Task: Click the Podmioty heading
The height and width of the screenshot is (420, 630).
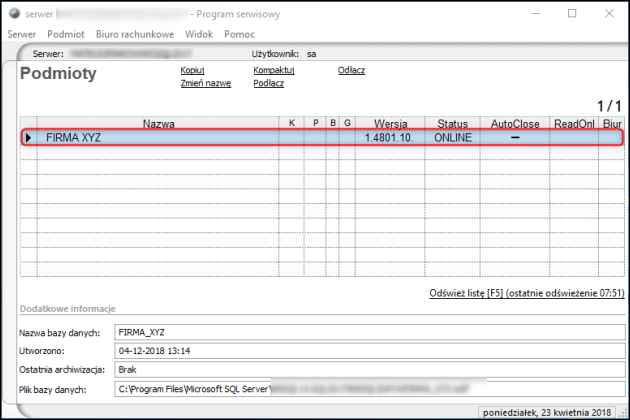Action: [x=58, y=74]
